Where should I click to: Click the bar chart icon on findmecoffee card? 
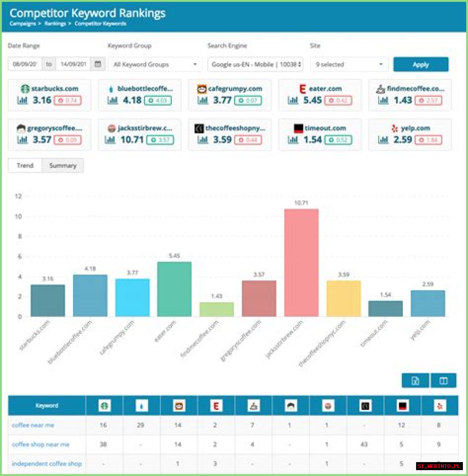pos(383,100)
